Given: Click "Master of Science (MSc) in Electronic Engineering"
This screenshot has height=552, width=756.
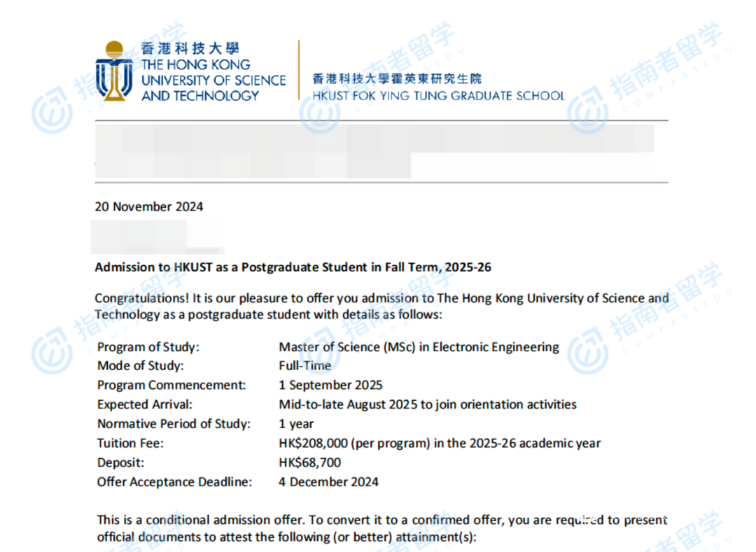Looking at the screenshot, I should pyautogui.click(x=419, y=347).
